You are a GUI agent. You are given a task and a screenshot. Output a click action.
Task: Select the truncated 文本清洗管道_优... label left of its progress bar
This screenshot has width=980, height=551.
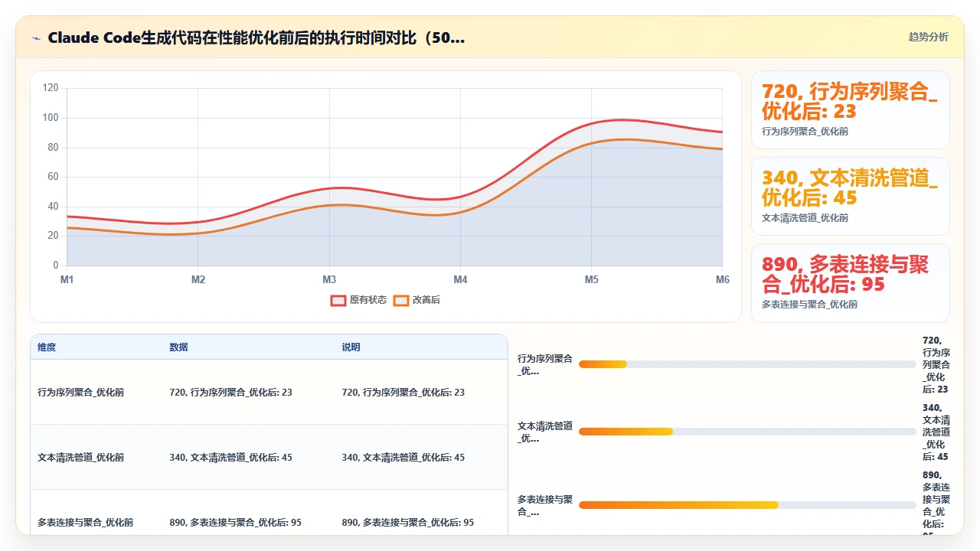(544, 432)
